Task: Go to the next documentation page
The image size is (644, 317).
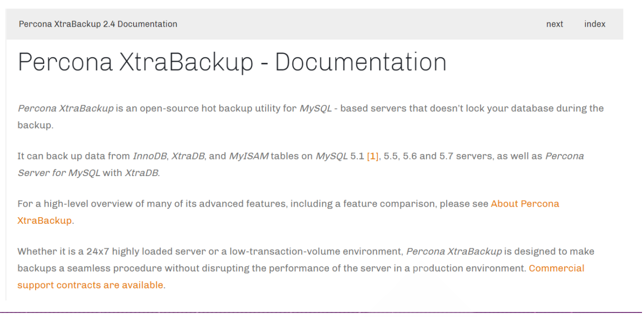Action: pyautogui.click(x=555, y=24)
